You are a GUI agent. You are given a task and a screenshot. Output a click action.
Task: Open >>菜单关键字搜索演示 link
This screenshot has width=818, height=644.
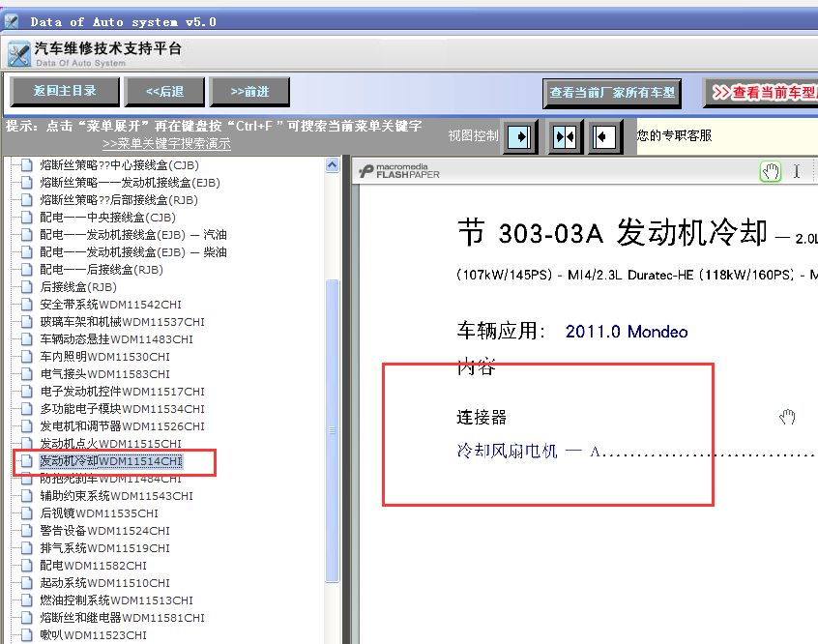166,143
